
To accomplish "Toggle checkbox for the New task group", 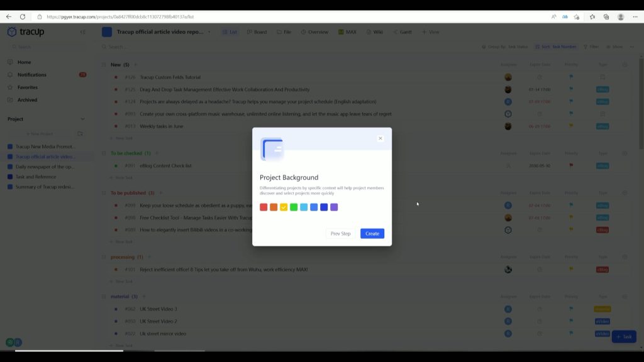I will pyautogui.click(x=104, y=65).
